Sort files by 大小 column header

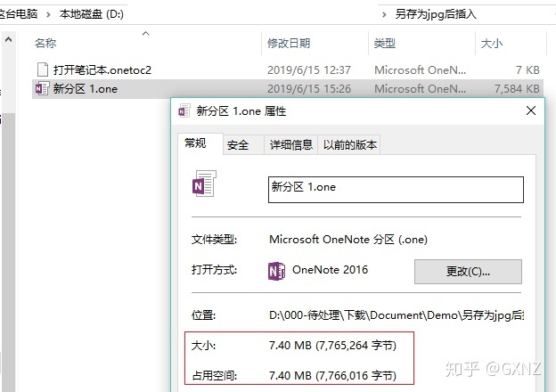click(x=492, y=44)
